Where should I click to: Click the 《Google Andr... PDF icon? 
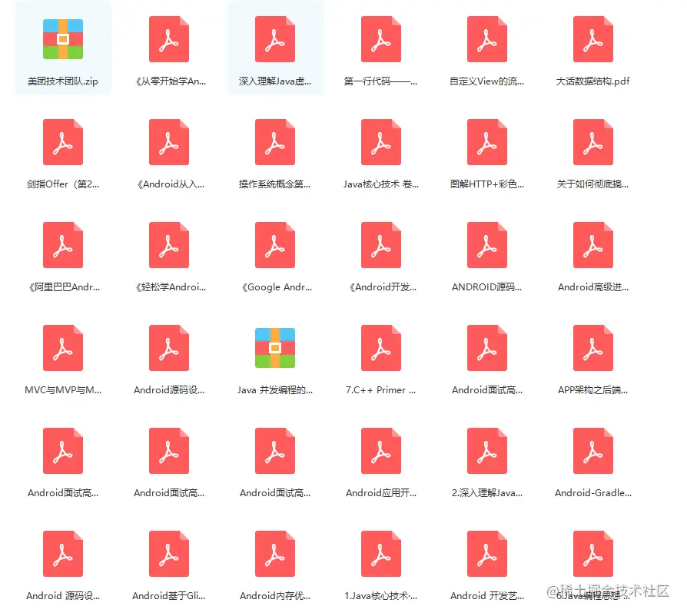click(274, 245)
